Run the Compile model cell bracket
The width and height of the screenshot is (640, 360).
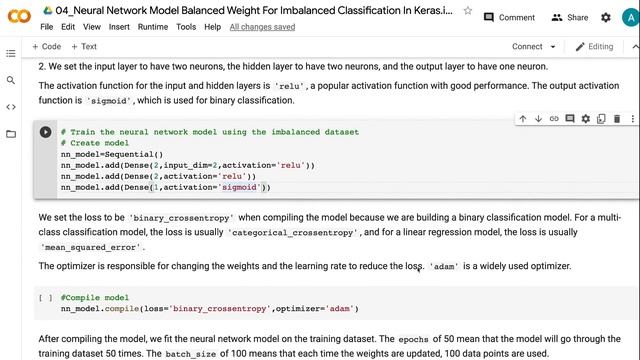(45, 298)
